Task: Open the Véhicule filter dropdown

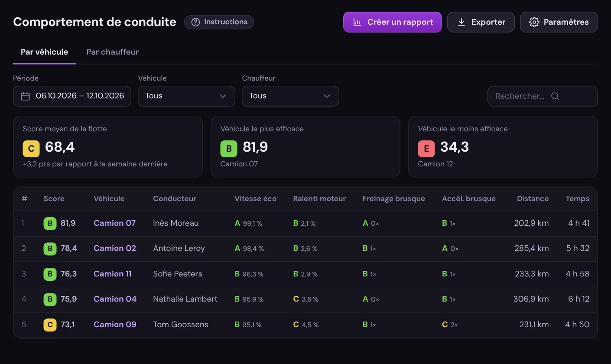Action: [x=186, y=96]
